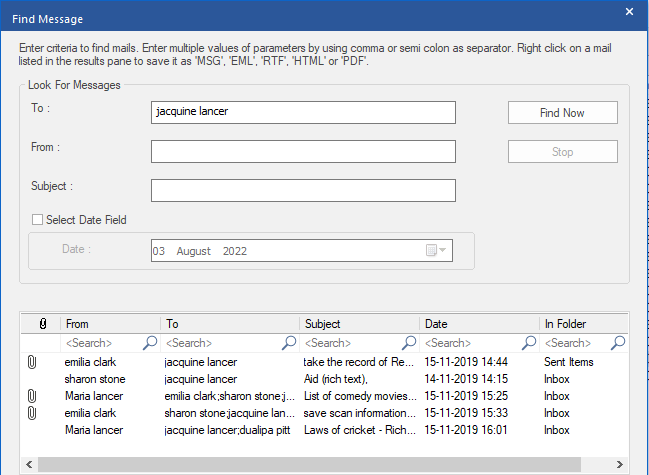This screenshot has height=475, width=649.
Task: Click the horizontal scrollbar thumb
Action: (310, 464)
